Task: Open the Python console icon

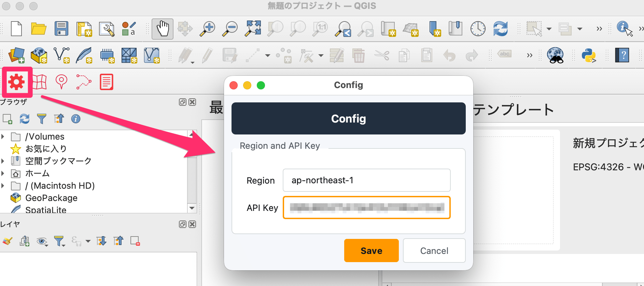Action: pos(588,55)
